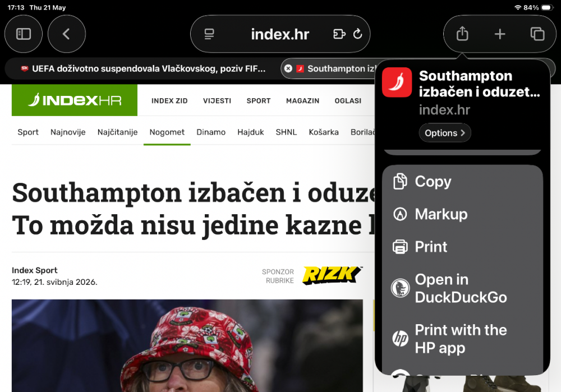The width and height of the screenshot is (561, 392).
Task: Switch to the UEFA doživotno suspendovala tab
Action: 143,68
